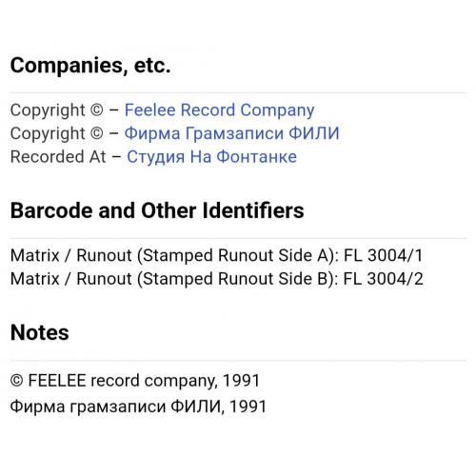The image size is (476, 476).
Task: Select the Recorded At label
Action: [58, 157]
